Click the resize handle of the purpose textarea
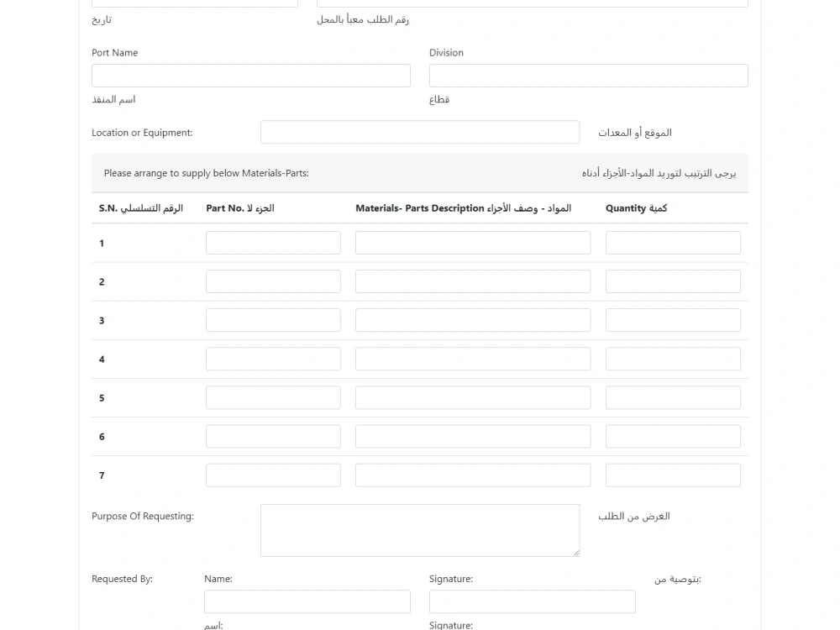The width and height of the screenshot is (840, 630). coord(576,553)
